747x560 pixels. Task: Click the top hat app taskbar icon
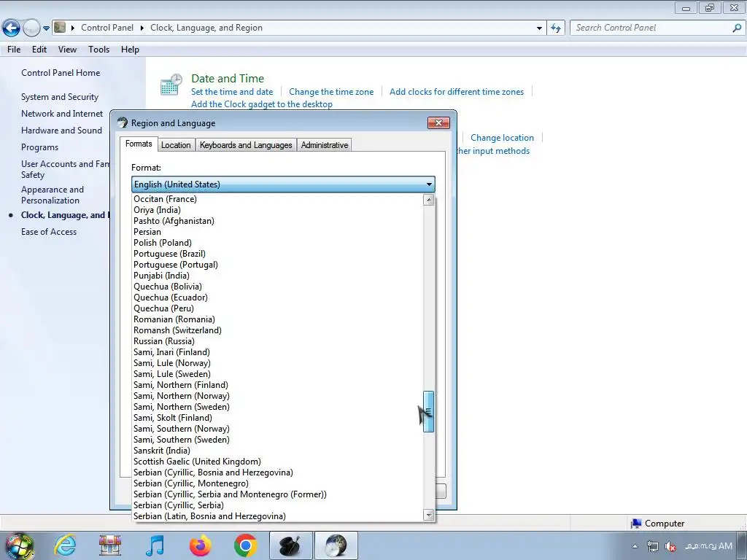click(x=291, y=545)
